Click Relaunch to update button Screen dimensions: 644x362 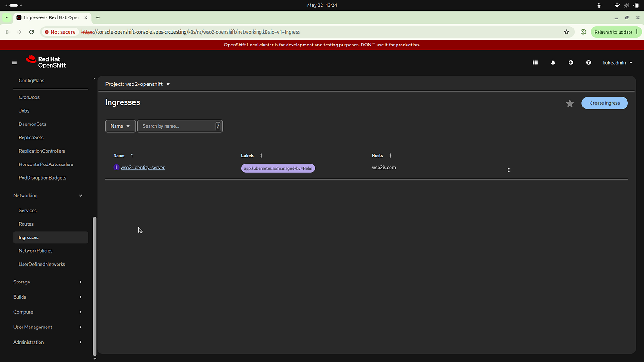click(x=615, y=32)
